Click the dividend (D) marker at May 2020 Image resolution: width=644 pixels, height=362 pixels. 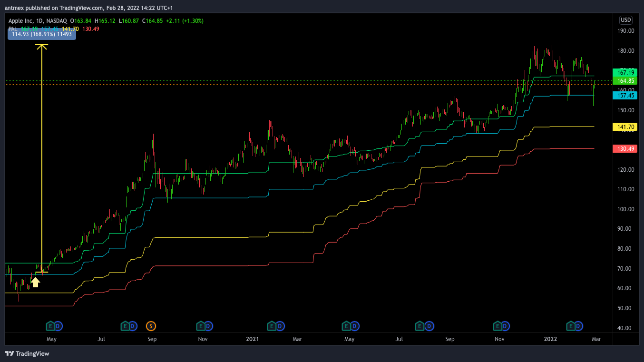pos(58,326)
